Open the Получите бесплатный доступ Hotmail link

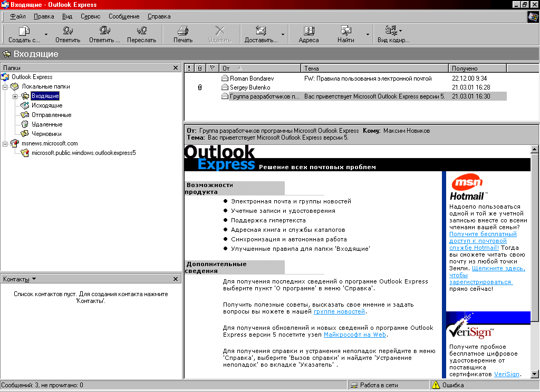pyautogui.click(x=483, y=241)
